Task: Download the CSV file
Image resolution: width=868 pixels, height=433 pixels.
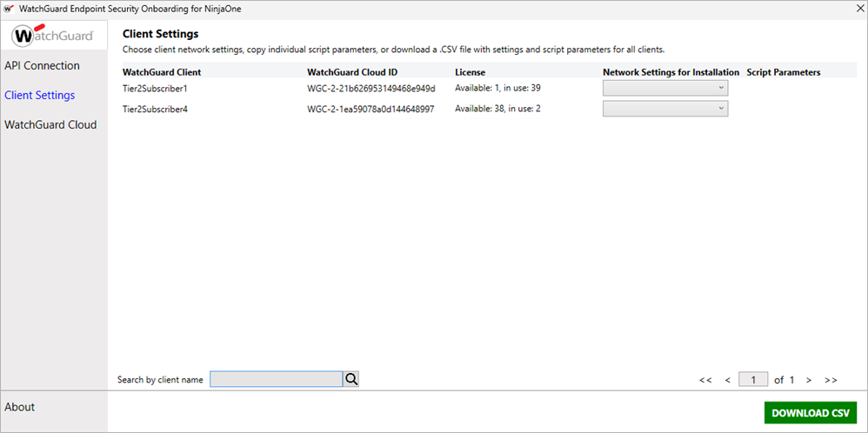Action: click(x=811, y=413)
